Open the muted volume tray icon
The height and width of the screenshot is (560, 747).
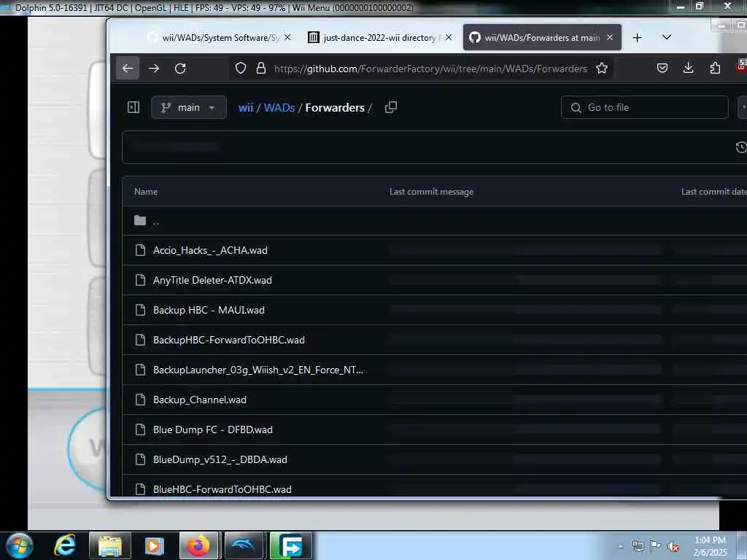[x=673, y=547]
